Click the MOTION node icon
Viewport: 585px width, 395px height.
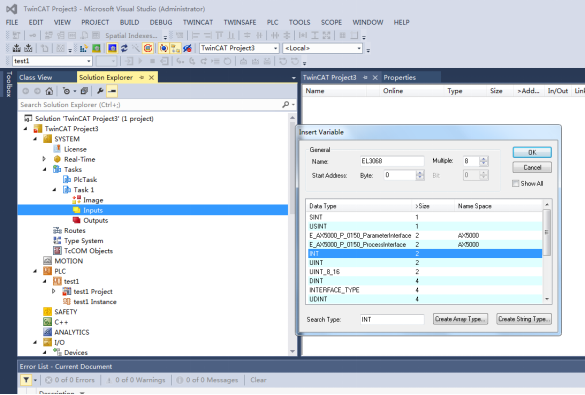tap(47, 261)
